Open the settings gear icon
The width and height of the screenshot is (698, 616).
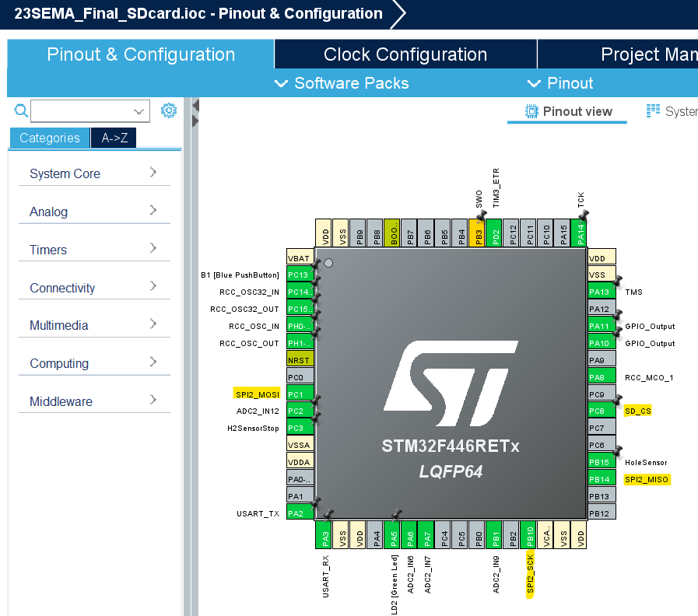(x=169, y=110)
